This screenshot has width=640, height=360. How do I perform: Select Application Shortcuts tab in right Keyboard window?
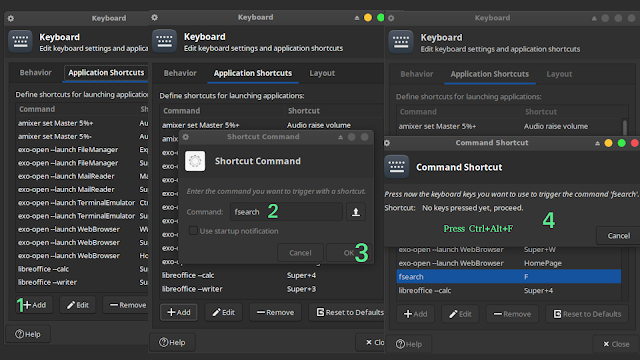[x=489, y=74]
